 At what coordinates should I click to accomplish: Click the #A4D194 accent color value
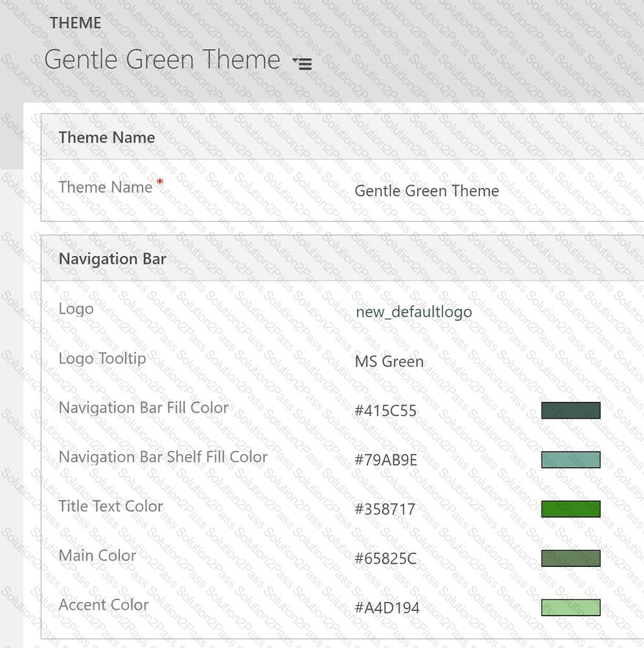387,608
